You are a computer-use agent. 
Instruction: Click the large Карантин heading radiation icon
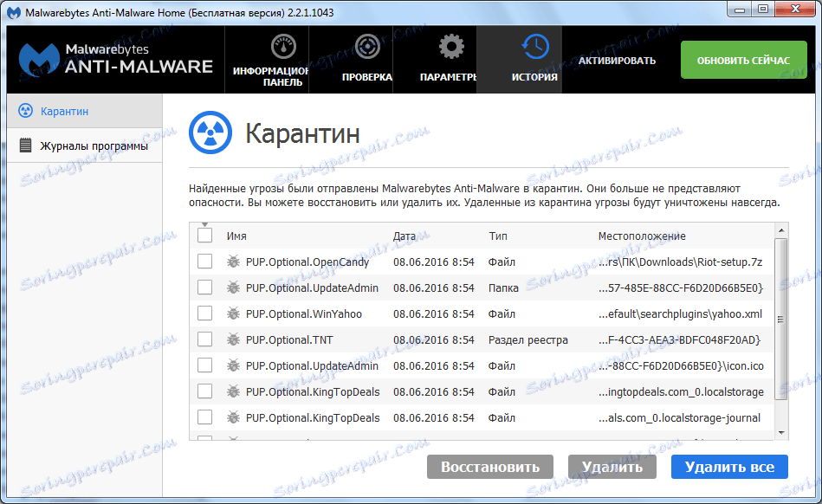click(x=210, y=132)
